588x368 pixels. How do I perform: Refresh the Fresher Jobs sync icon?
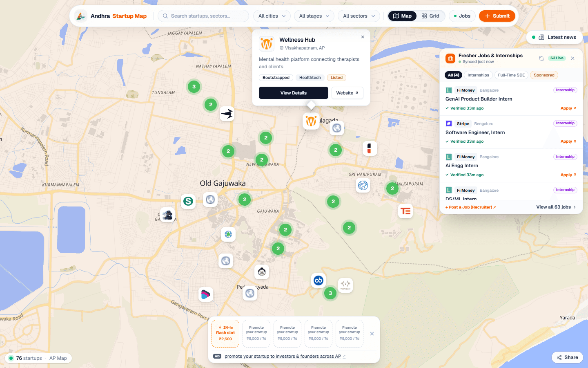pos(541,58)
